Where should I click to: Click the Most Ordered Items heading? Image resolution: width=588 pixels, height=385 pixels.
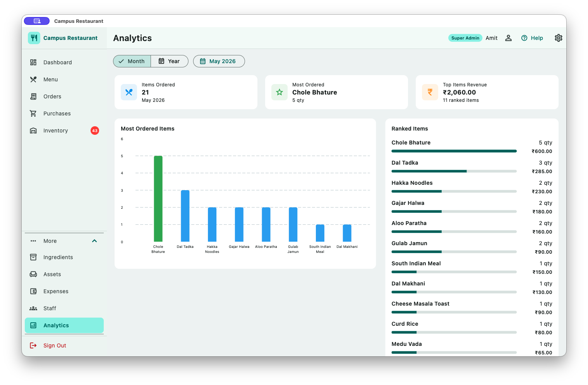147,129
